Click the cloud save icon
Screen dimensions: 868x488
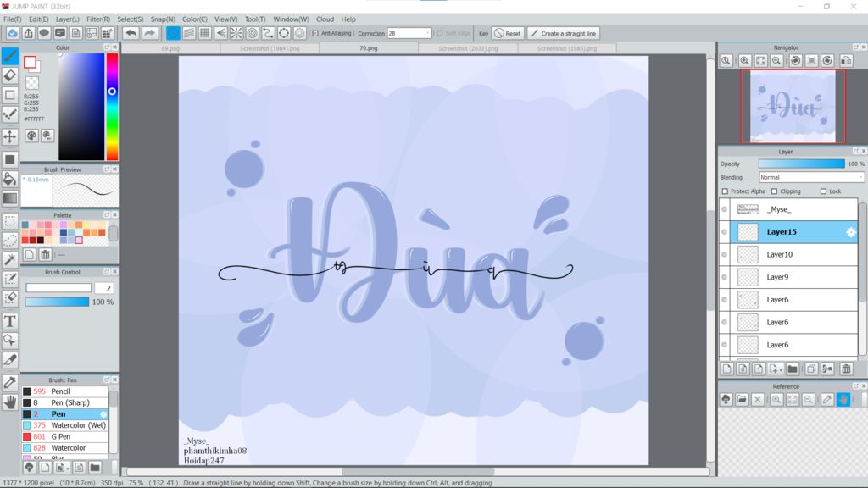click(x=12, y=33)
